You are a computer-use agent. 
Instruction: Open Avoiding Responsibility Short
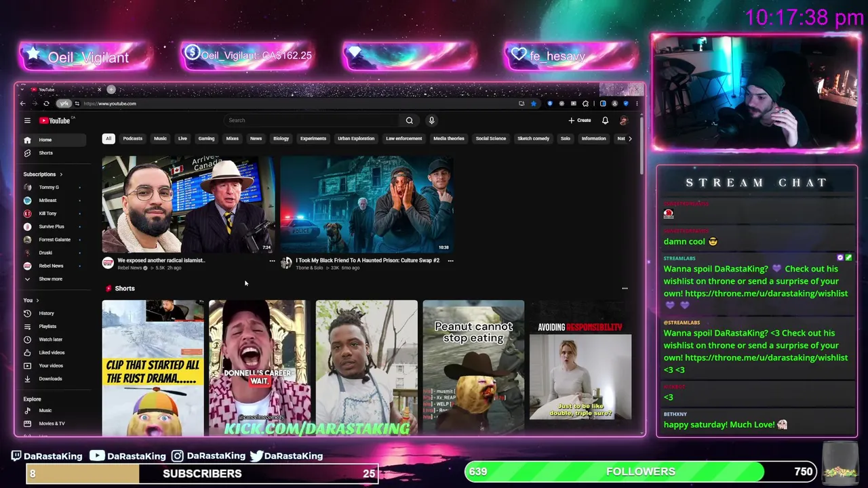point(580,367)
